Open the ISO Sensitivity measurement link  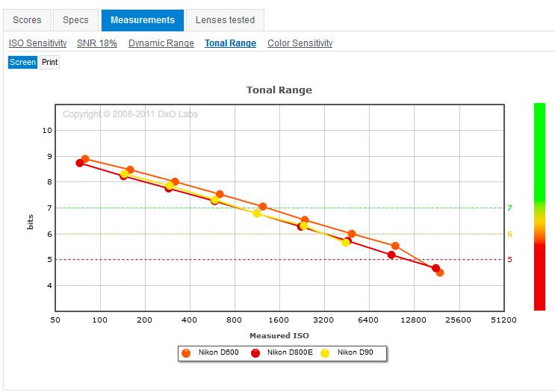(x=37, y=43)
